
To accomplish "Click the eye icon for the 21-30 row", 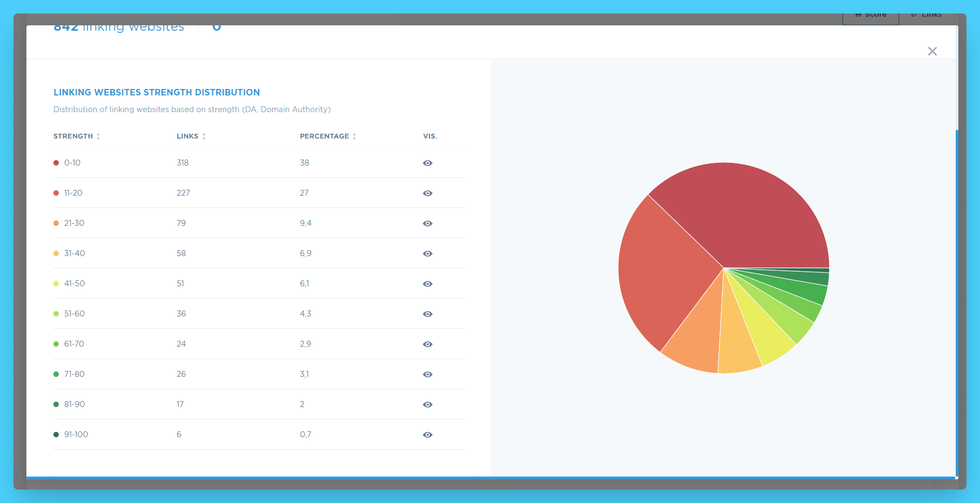I will pos(427,223).
